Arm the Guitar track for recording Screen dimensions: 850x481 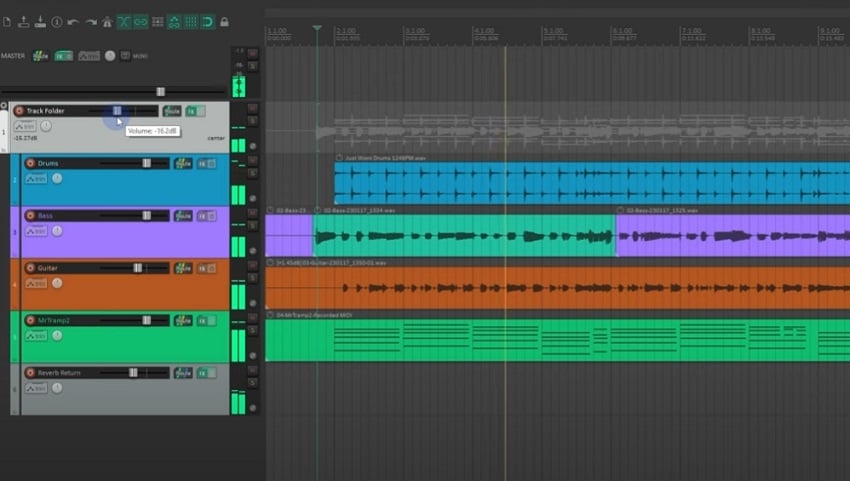coord(30,268)
